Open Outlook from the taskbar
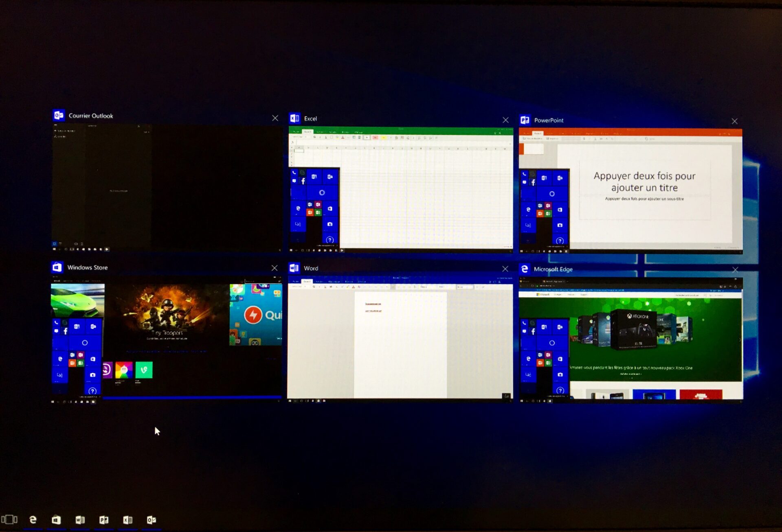 point(151,520)
